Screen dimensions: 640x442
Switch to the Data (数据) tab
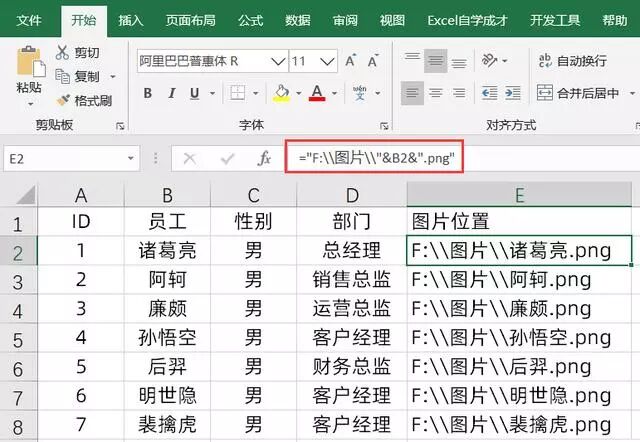coord(298,20)
